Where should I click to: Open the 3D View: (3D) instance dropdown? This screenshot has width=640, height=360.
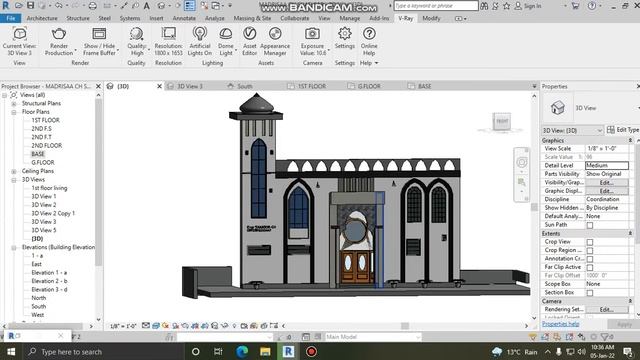572,131
